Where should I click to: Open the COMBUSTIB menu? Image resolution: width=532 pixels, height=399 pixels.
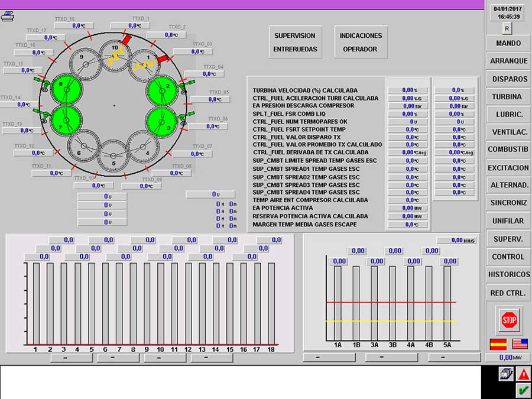pyautogui.click(x=508, y=150)
